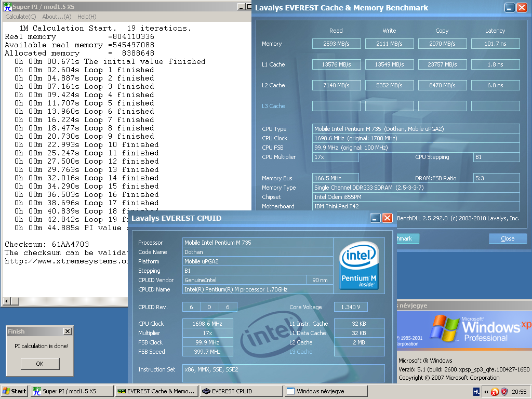Click the Platform field Mobile uPGA2 in CPUID
This screenshot has width=532, height=399.
coord(258,261)
